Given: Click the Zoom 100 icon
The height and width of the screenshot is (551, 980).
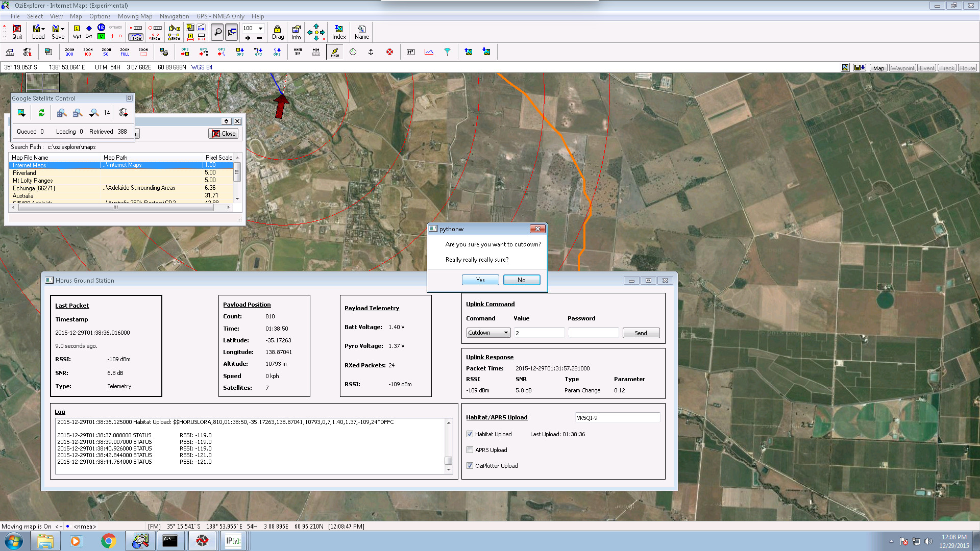Looking at the screenshot, I should click(x=88, y=52).
